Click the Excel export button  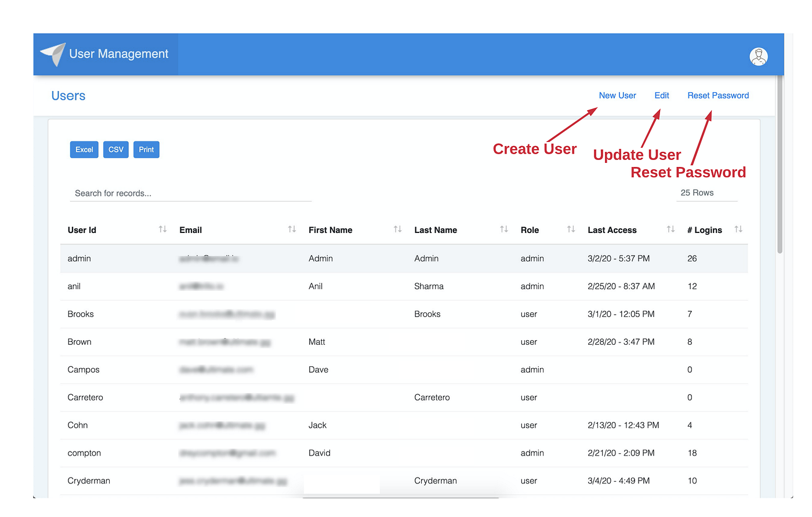point(84,149)
